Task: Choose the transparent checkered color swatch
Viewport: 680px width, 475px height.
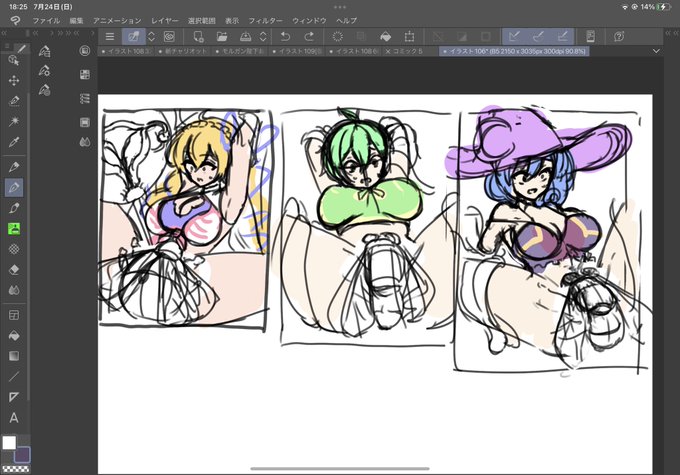Action: point(16,469)
